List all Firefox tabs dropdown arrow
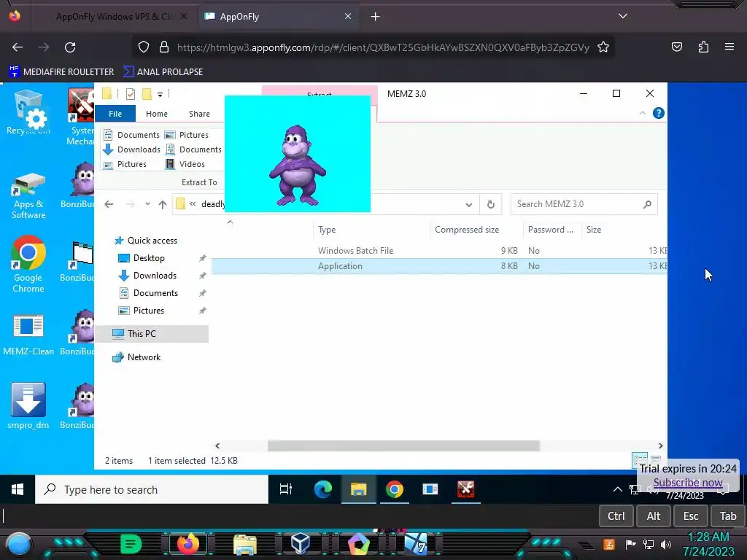 (x=623, y=16)
